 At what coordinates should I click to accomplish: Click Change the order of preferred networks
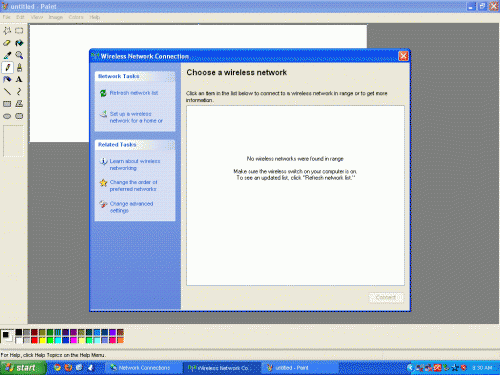pyautogui.click(x=133, y=186)
